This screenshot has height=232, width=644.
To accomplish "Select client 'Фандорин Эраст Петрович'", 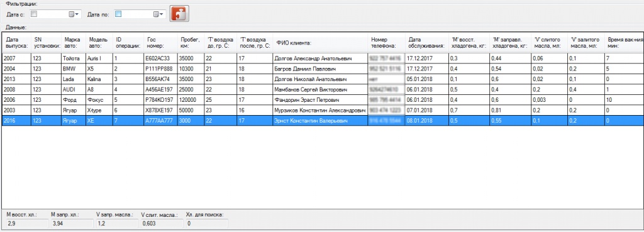I will (x=320, y=99).
